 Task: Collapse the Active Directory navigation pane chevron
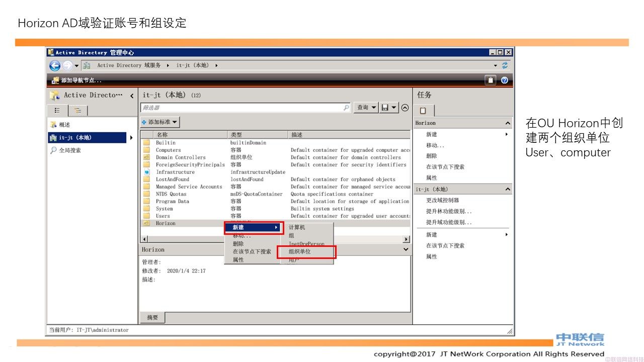[132, 96]
